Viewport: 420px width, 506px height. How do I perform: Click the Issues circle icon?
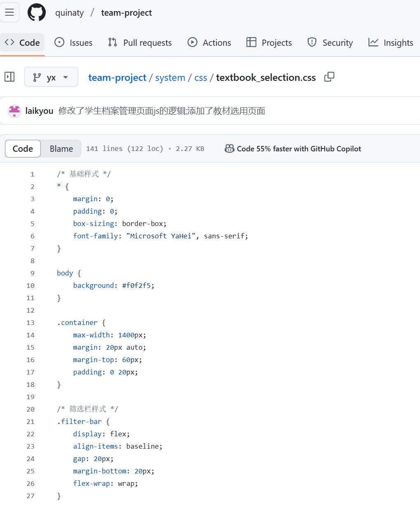point(59,42)
